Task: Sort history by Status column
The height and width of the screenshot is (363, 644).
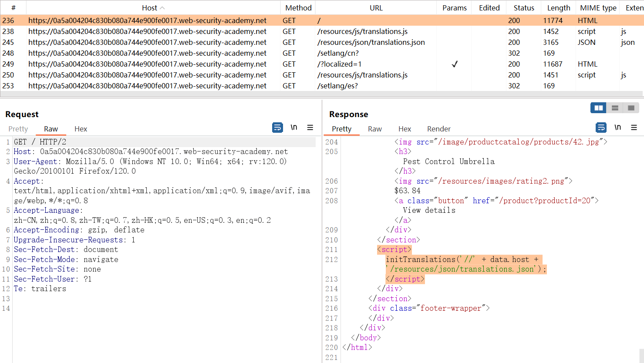Action: coord(523,8)
